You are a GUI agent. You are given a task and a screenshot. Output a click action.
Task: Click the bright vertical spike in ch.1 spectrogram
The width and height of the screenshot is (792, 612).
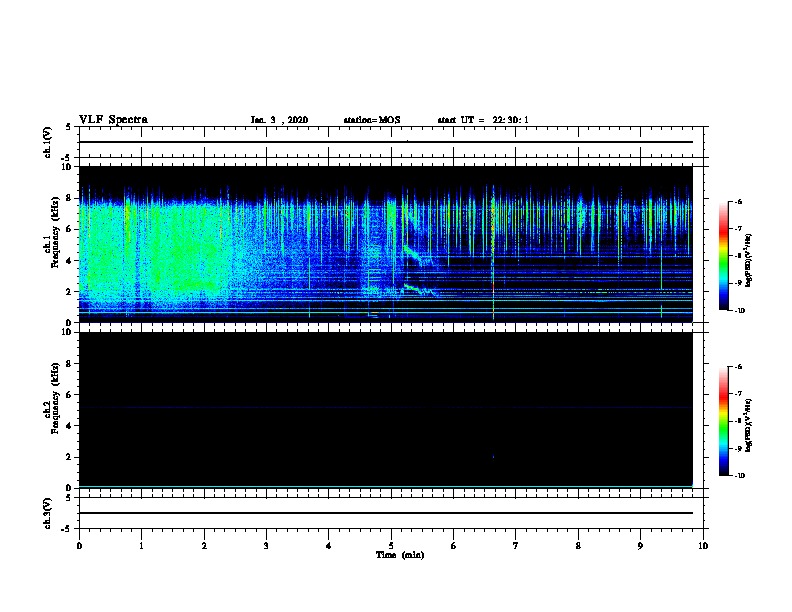coord(493,252)
